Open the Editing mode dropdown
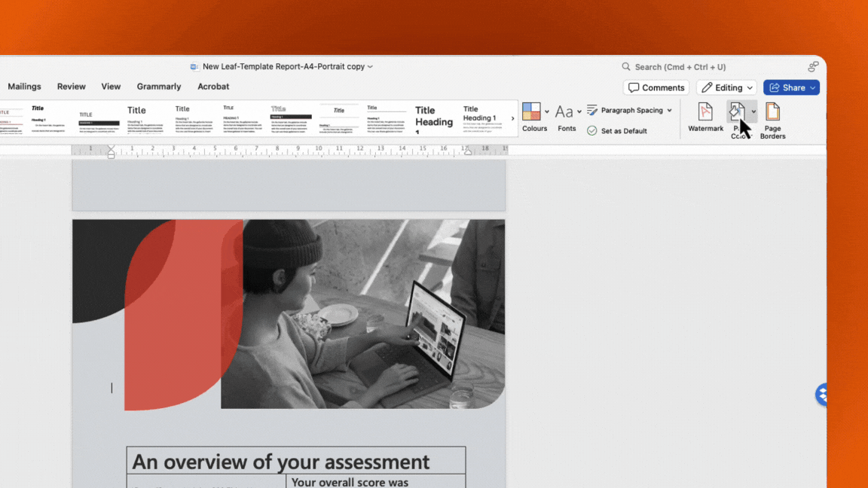 click(x=726, y=87)
